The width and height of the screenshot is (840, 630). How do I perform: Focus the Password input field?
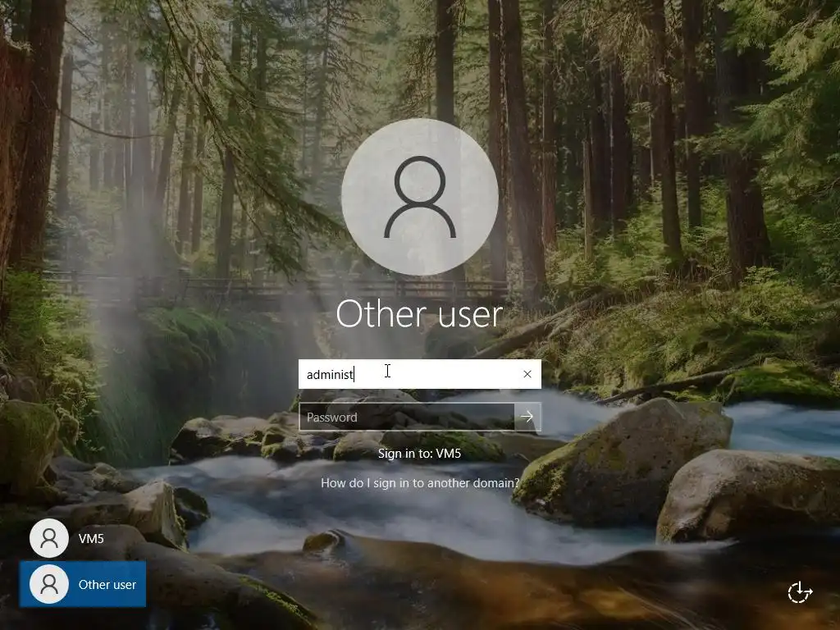point(407,417)
